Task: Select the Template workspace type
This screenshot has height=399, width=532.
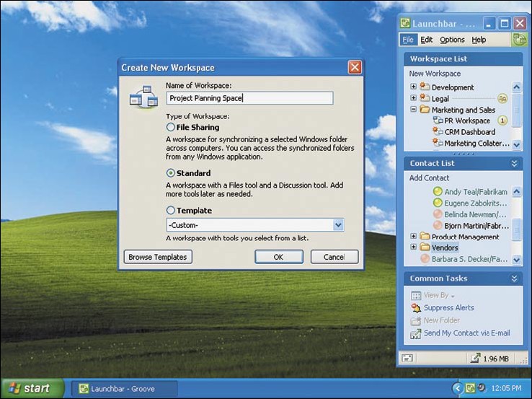Action: coord(171,211)
